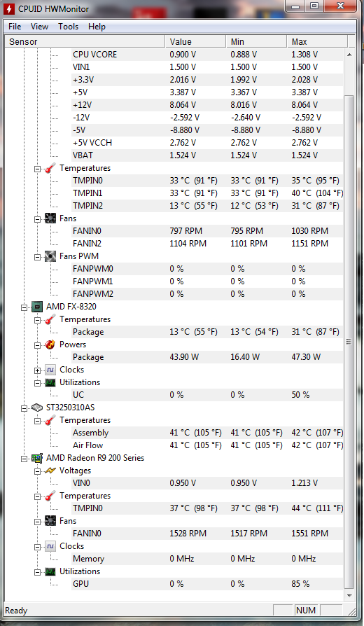Click the Voltages lightning icon under Radeon
The height and width of the screenshot is (626, 364).
50,471
